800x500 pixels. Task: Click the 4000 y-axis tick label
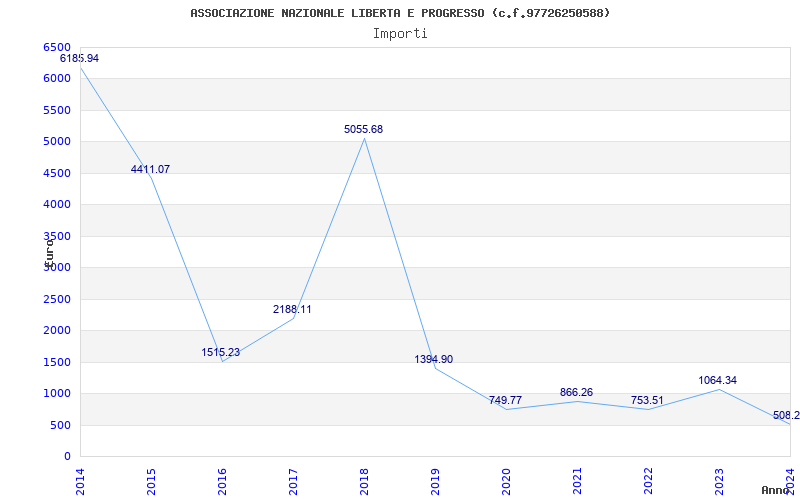tap(57, 205)
